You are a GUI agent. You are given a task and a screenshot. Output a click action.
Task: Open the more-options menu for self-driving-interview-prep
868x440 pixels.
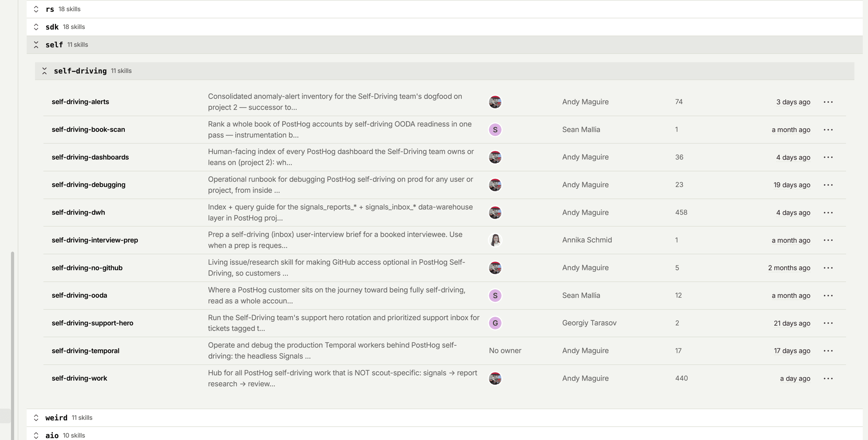(828, 240)
